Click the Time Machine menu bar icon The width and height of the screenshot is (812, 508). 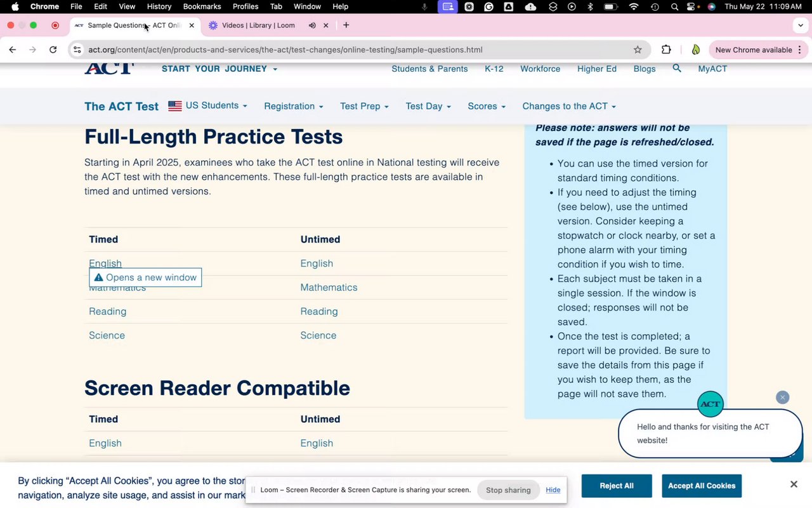pos(654,6)
